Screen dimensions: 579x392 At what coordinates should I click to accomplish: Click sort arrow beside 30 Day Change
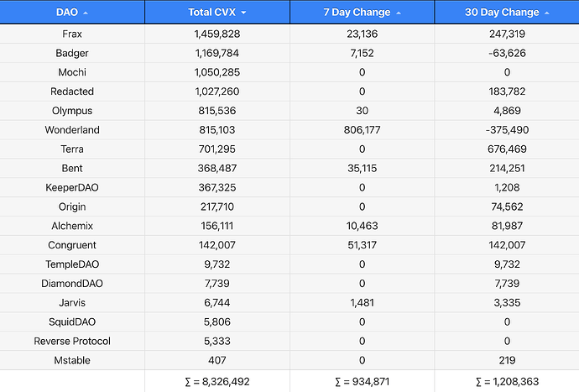tap(547, 13)
